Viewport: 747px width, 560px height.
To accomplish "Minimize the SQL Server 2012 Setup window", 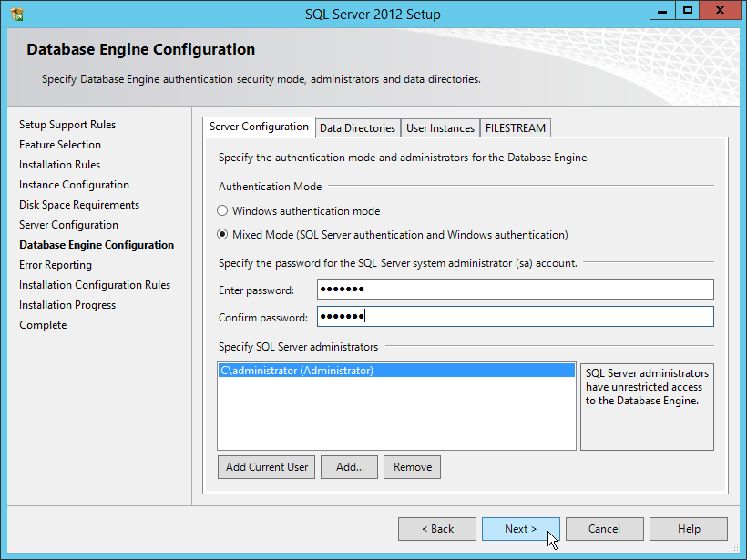I will pos(663,11).
